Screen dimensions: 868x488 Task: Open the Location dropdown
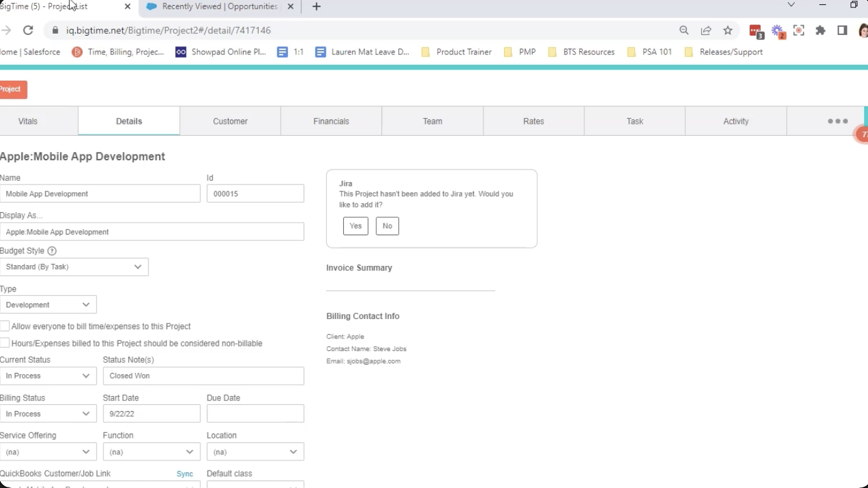point(256,452)
